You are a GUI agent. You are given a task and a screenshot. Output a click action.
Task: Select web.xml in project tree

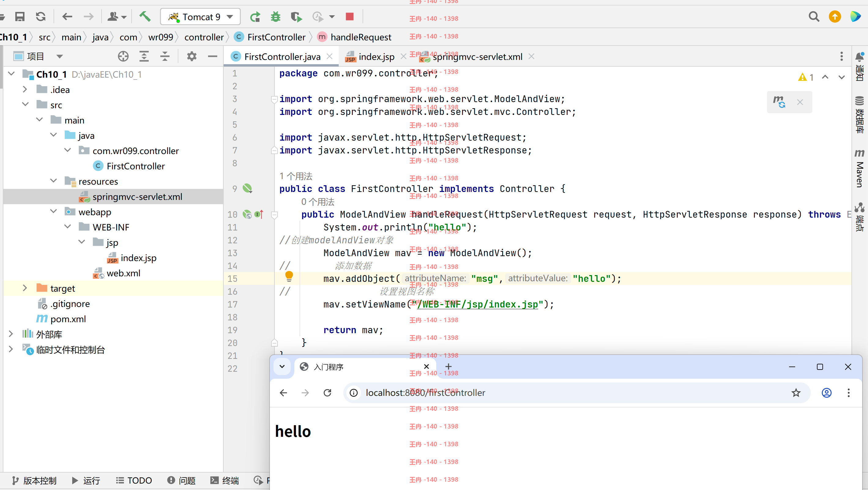(123, 273)
